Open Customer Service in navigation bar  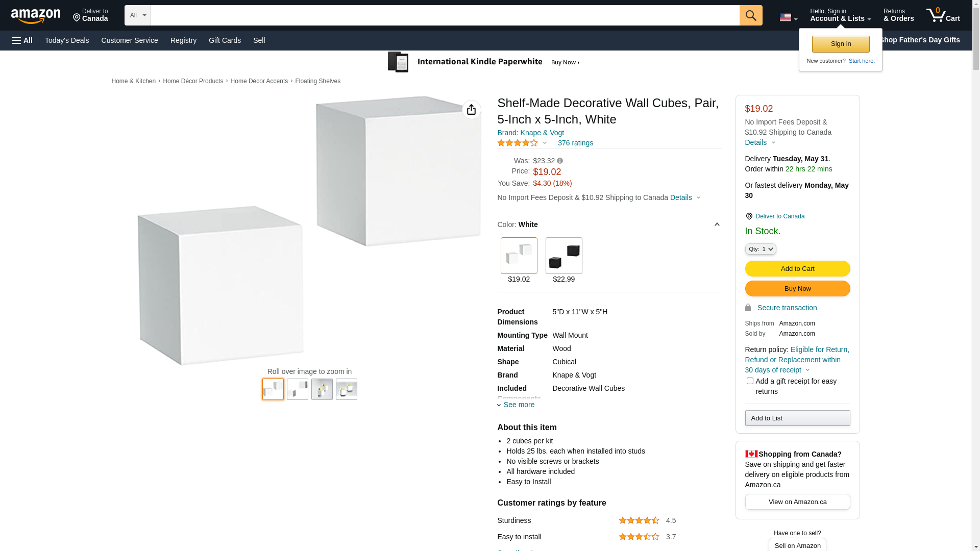click(x=130, y=40)
